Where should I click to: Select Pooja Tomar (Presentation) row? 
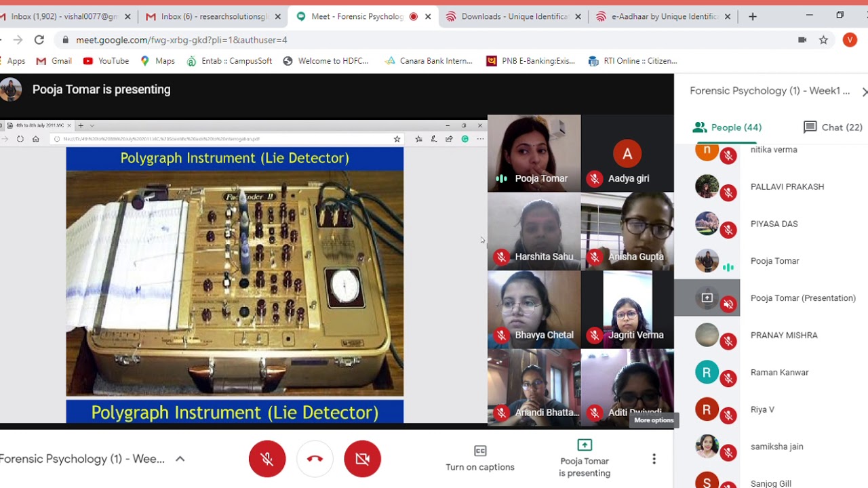[771, 298]
